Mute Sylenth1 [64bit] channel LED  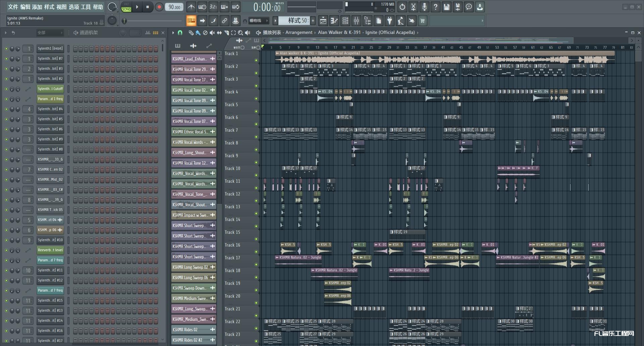pyautogui.click(x=6, y=49)
